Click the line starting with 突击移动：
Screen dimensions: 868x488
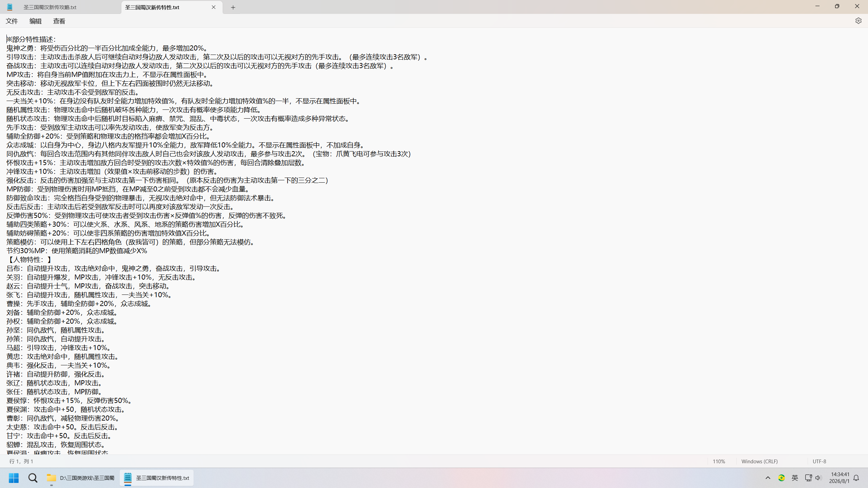click(111, 83)
